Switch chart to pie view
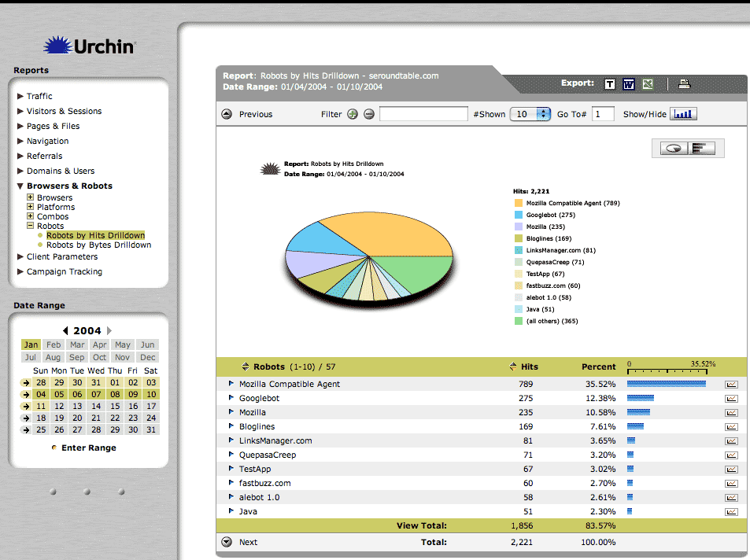This screenshot has height=560, width=750. click(674, 148)
